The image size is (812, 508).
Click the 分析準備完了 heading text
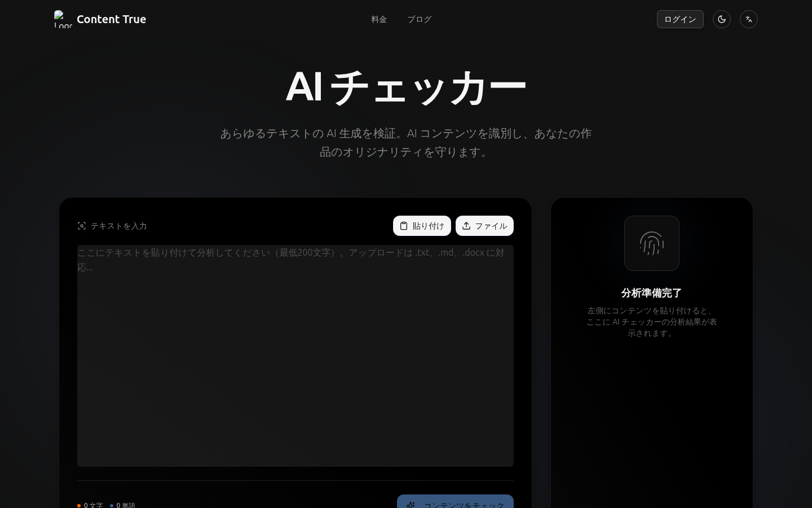651,293
